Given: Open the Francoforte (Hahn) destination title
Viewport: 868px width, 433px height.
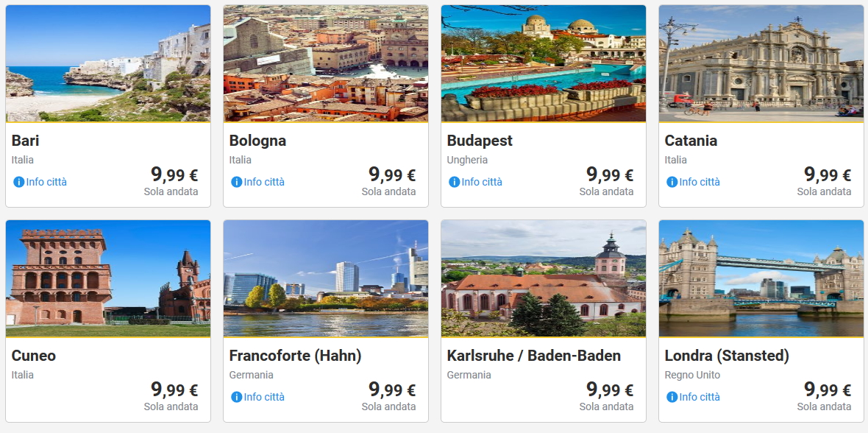Looking at the screenshot, I should tap(296, 356).
